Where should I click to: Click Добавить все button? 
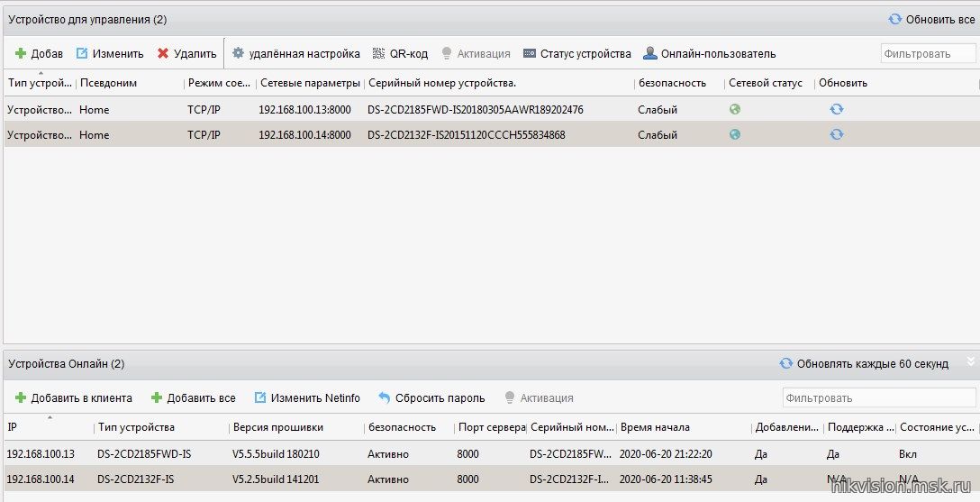pyautogui.click(x=194, y=398)
